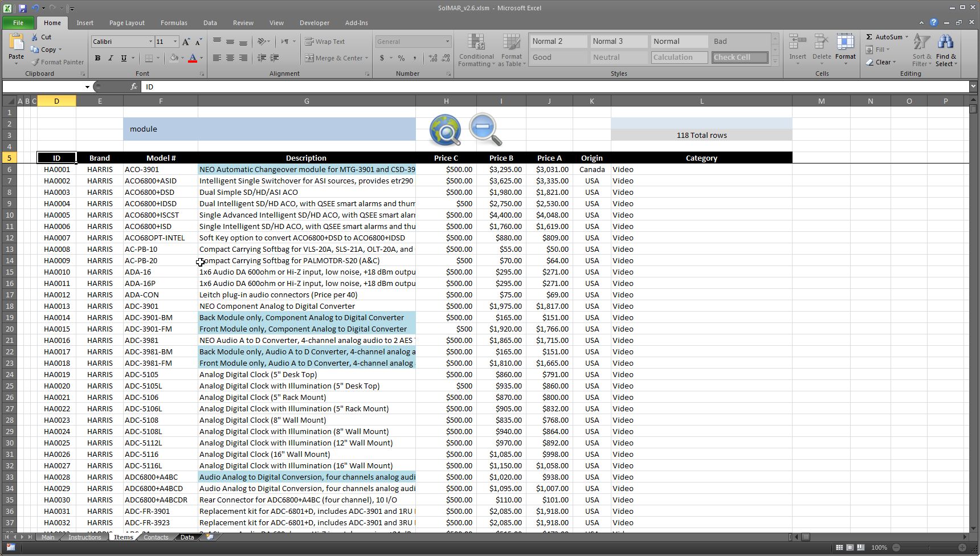Click the zoom slider in status bar
Screen dimensions: 980x556
929,547
